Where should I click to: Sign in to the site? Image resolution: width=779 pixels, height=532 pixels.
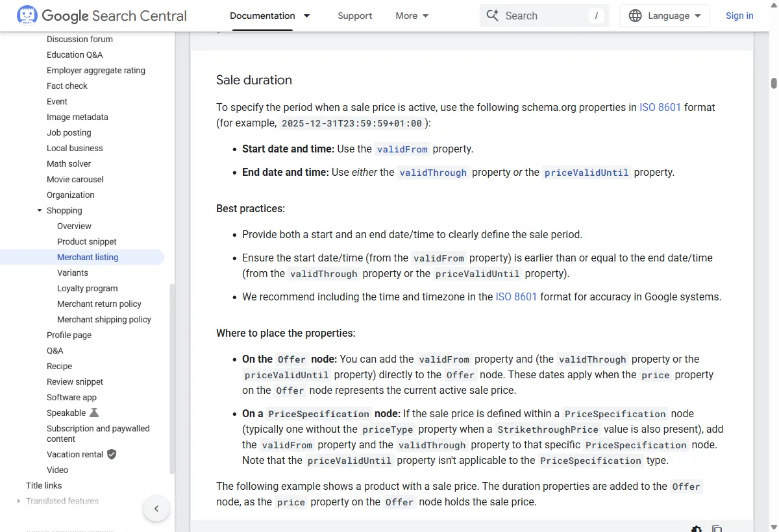(739, 16)
